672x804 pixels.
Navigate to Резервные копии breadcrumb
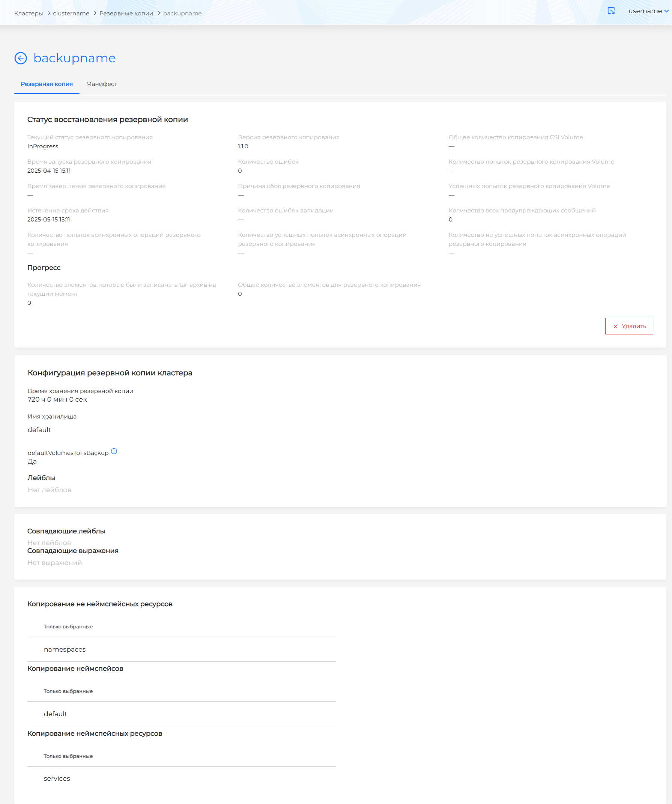pyautogui.click(x=126, y=14)
